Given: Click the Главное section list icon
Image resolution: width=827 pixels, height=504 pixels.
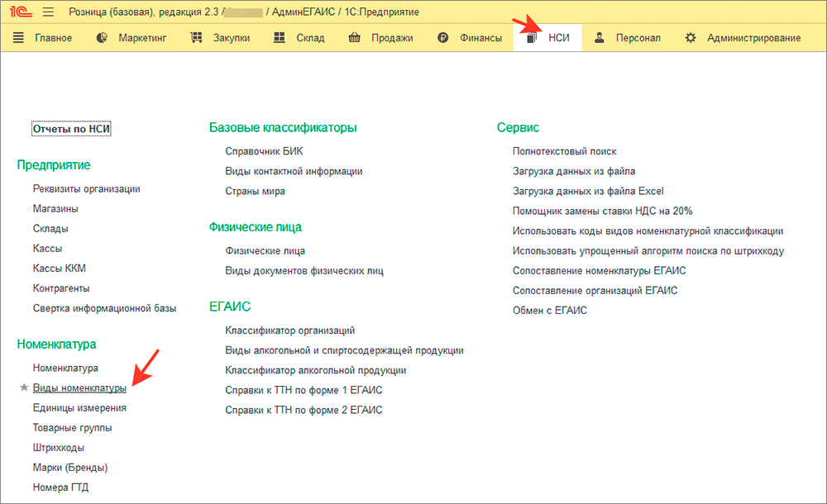Looking at the screenshot, I should click(18, 37).
